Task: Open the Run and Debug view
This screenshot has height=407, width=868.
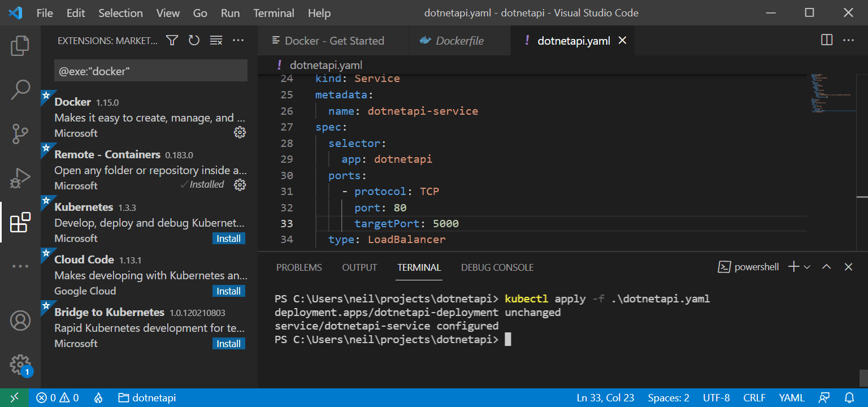Action: click(20, 178)
